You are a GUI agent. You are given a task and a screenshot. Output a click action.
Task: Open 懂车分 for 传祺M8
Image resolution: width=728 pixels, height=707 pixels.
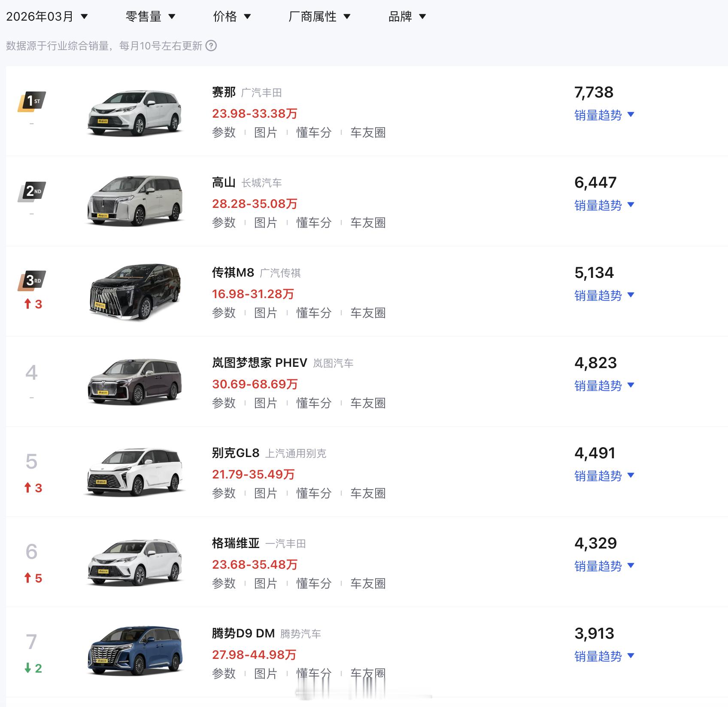click(314, 313)
